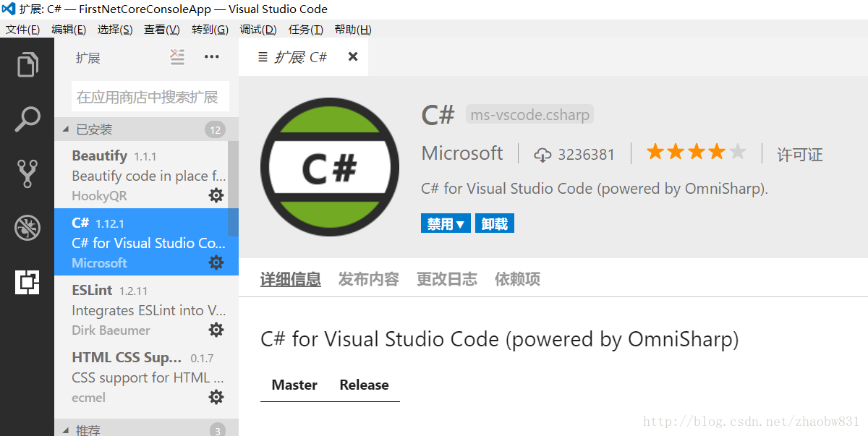Click the installed count badge 12

[215, 130]
